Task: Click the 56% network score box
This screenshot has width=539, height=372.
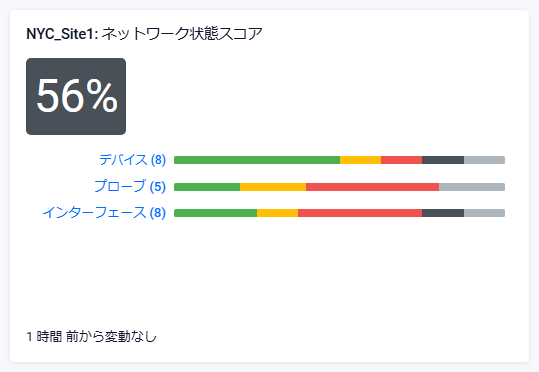Action: (76, 96)
